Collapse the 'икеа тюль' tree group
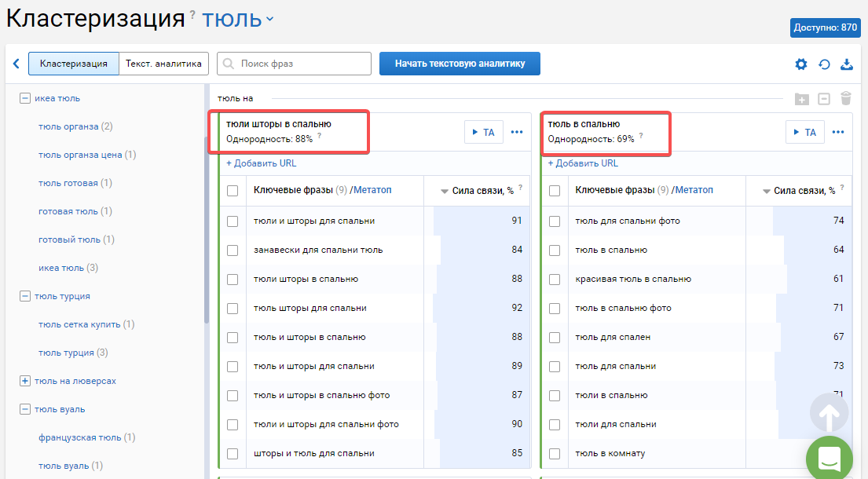The image size is (868, 479). coord(25,98)
